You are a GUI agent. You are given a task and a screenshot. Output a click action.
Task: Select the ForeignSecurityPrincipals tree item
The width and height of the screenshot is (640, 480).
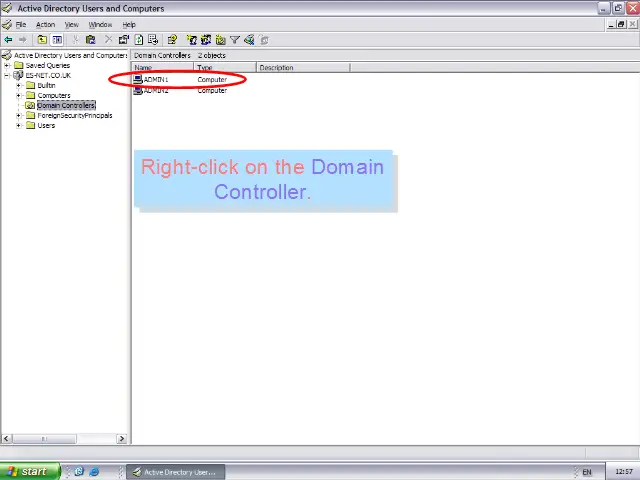tap(75, 116)
